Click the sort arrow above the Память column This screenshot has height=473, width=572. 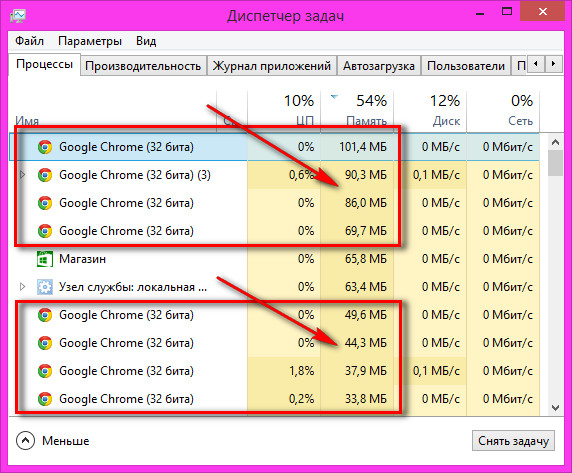click(334, 97)
